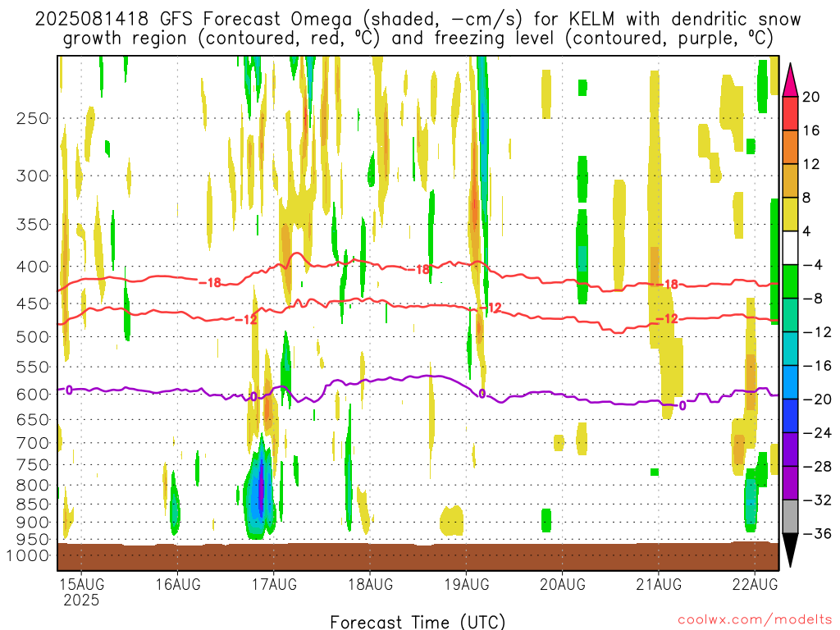Click the Forecast Time (UTC) axis title
This screenshot has width=840, height=630.
[418, 622]
